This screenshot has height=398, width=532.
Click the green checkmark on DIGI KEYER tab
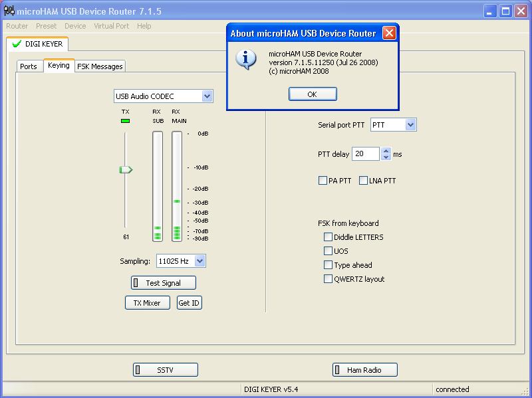(16, 44)
